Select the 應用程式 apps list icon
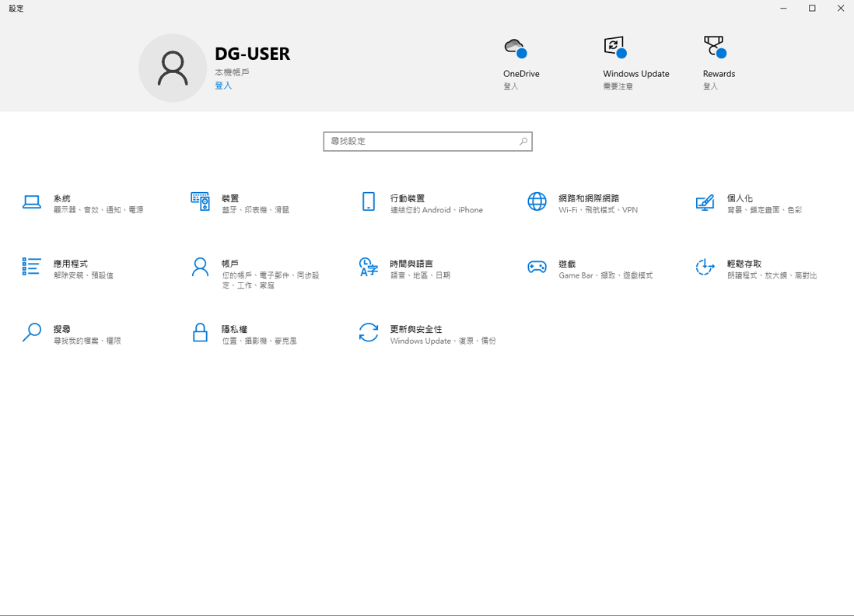Image resolution: width=854 pixels, height=616 pixels. coord(32,267)
